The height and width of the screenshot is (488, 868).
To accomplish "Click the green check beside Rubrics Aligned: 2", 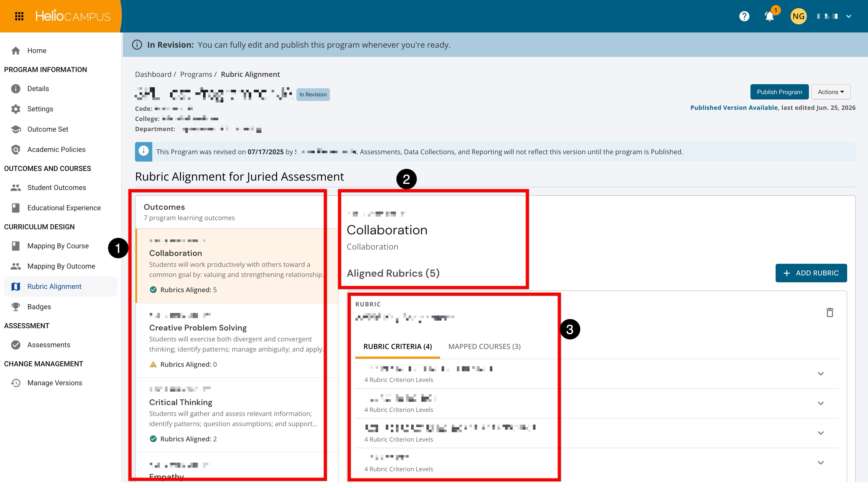I will (x=153, y=439).
